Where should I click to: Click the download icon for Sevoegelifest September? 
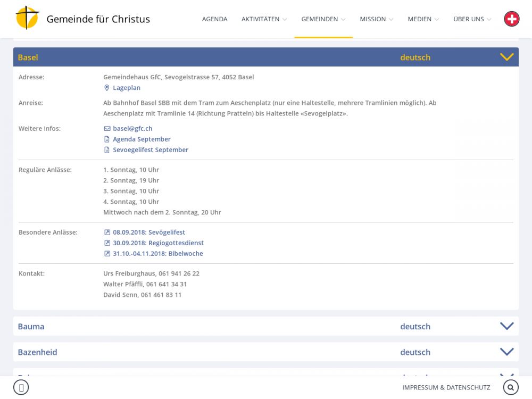(107, 150)
